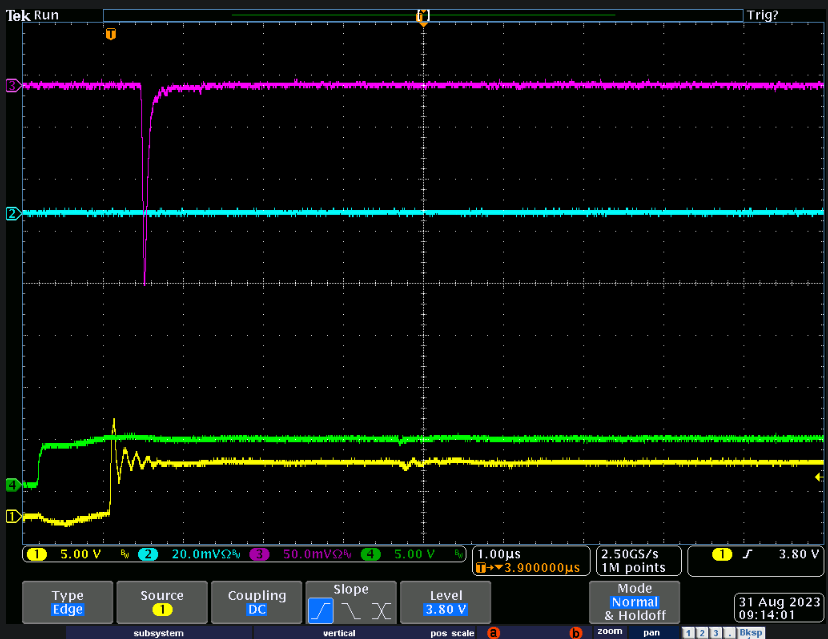
Task: Open the trigger Type Edge menu
Action: 68,602
